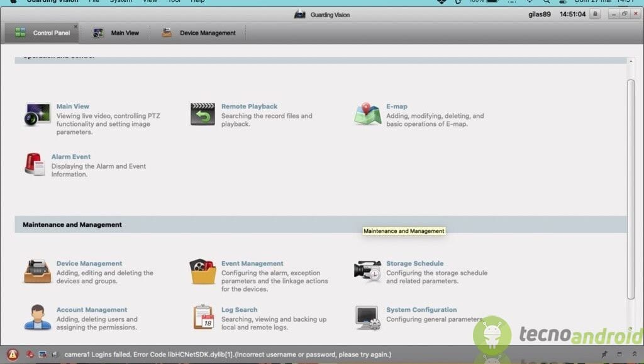644x364 pixels.
Task: Click 'Adding, deleting users and assigning the permissions.'
Action: (97, 323)
